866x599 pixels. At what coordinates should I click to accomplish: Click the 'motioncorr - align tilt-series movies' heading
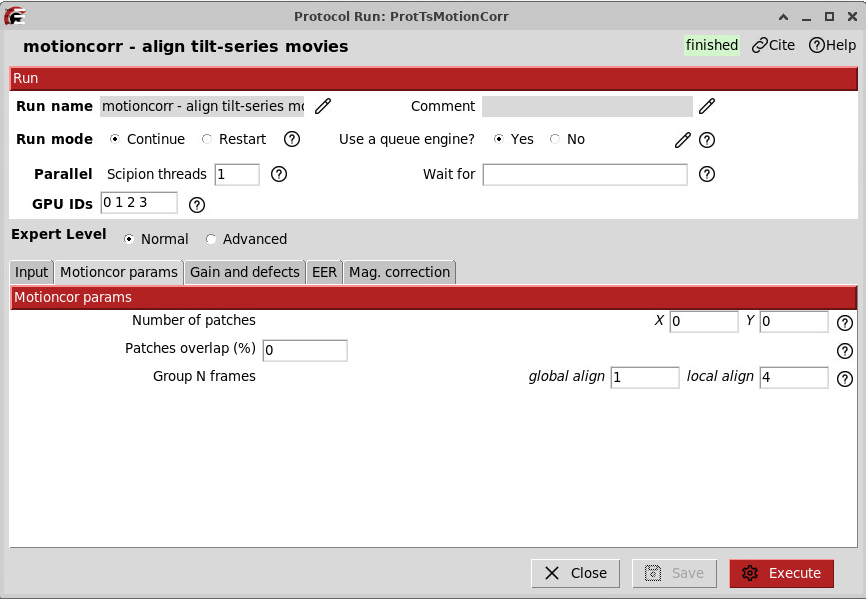tap(186, 46)
